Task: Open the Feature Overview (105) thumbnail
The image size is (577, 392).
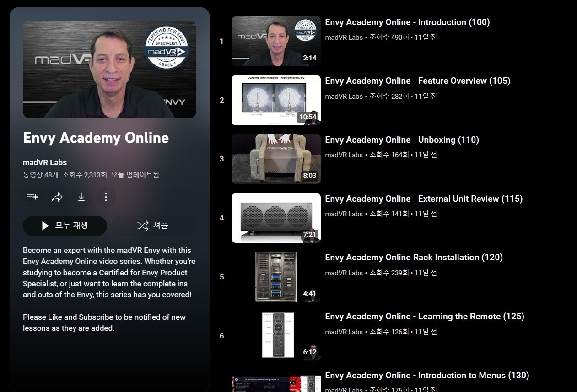Action: pyautogui.click(x=276, y=100)
